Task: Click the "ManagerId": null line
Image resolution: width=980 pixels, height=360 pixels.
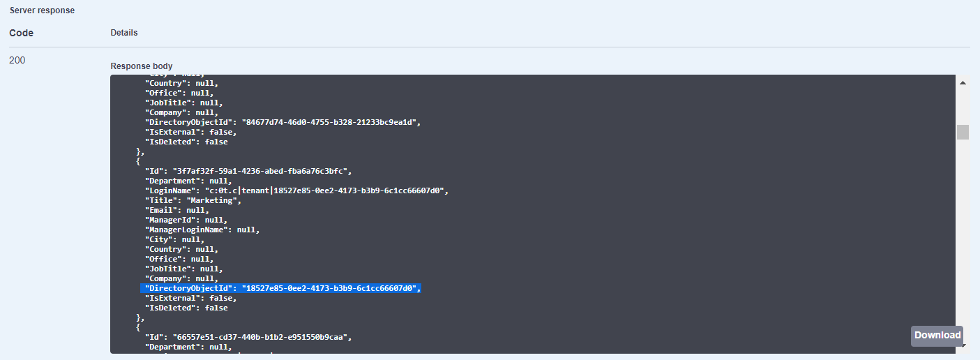Action: 186,220
